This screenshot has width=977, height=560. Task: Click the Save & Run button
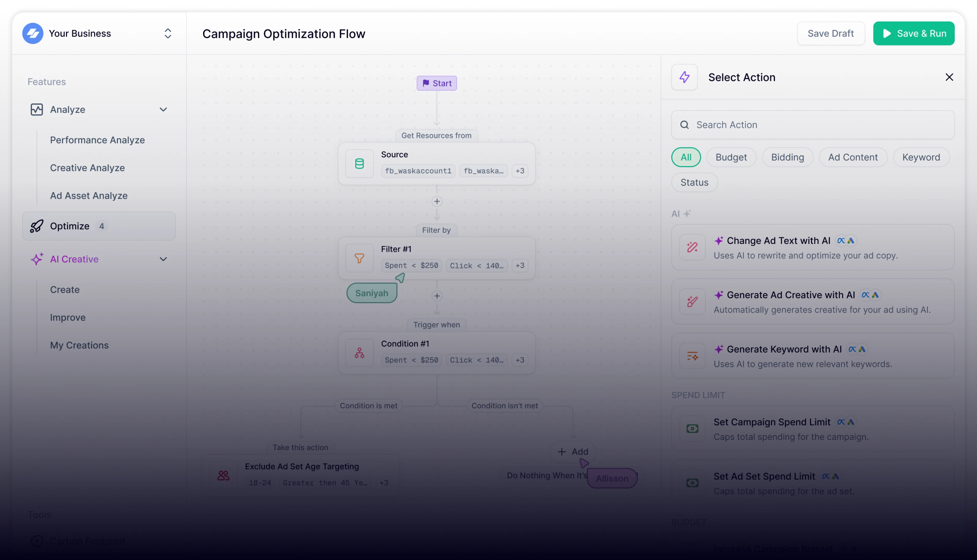pos(913,34)
